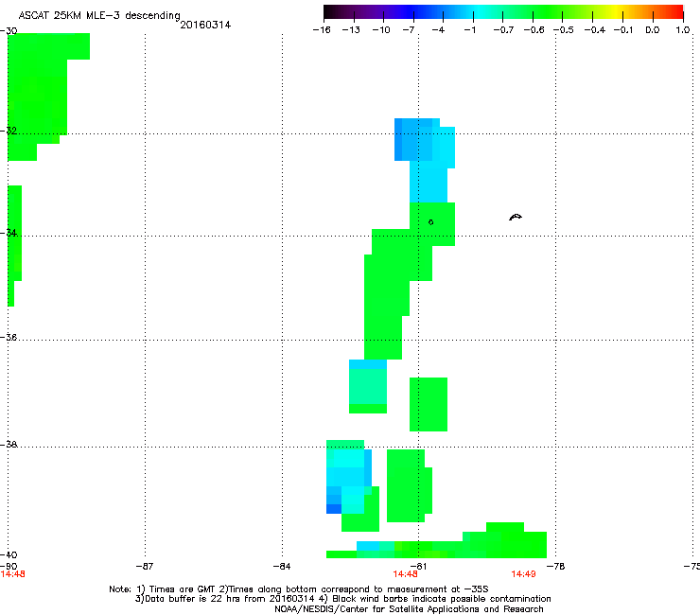Screen dimensions: 700x615
Task: Click the latitude label -32
Action: (9, 131)
